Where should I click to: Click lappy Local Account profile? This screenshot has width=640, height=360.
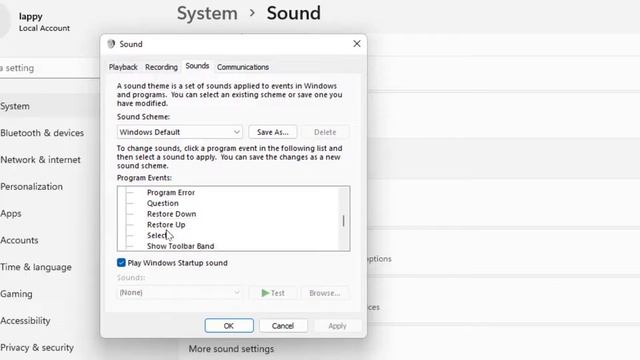pyautogui.click(x=36, y=22)
